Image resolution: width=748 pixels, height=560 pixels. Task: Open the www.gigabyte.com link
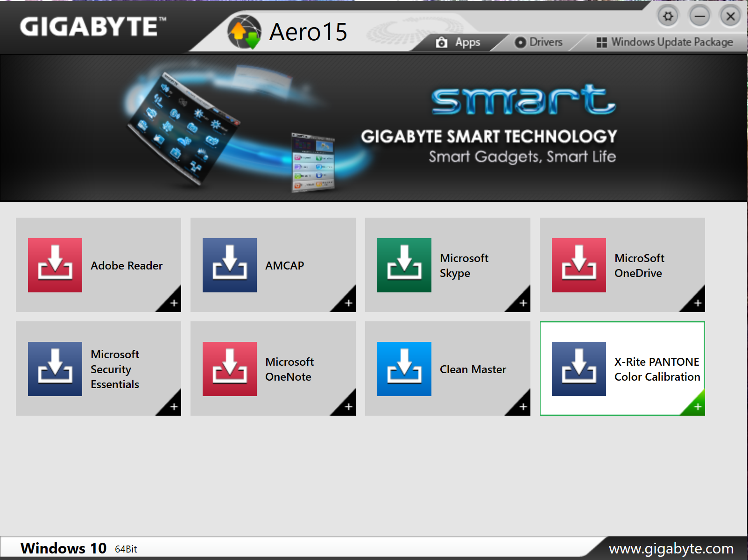click(x=671, y=548)
